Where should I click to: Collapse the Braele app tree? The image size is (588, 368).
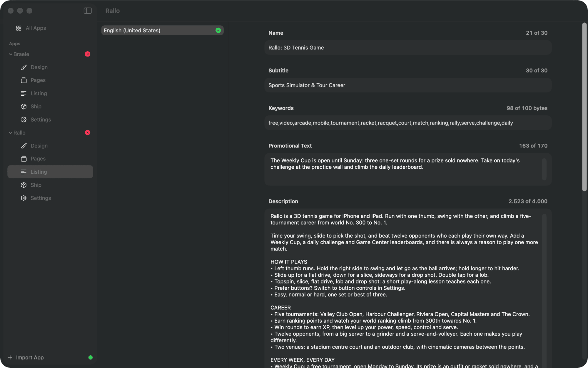pos(11,54)
